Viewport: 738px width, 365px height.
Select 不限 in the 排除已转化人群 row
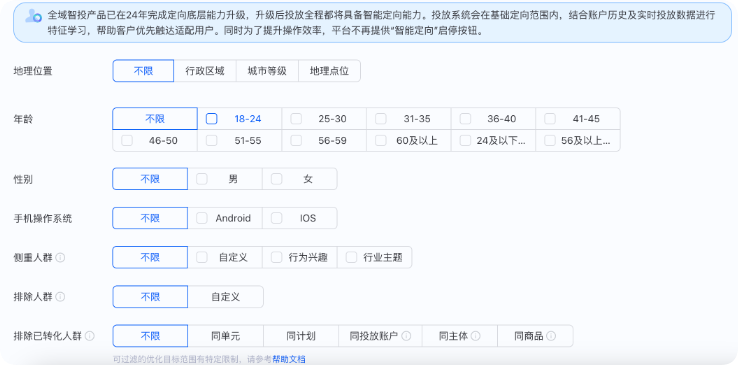150,336
